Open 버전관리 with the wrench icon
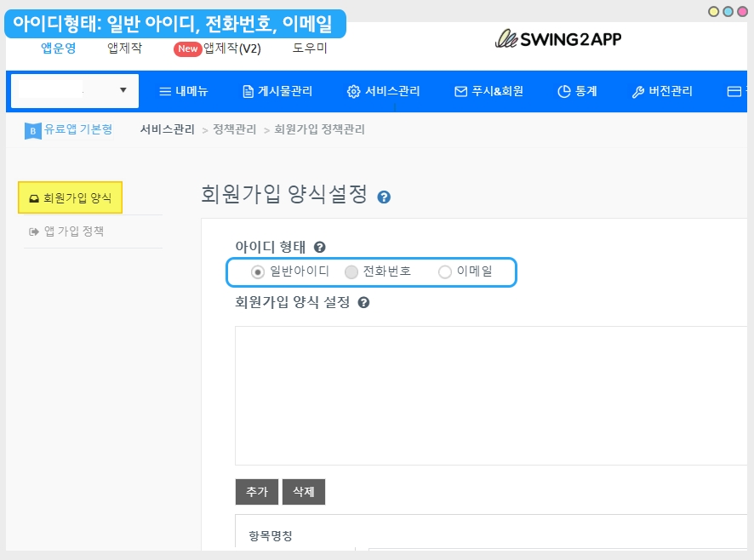Viewport: 754px width, 560px height. [661, 91]
